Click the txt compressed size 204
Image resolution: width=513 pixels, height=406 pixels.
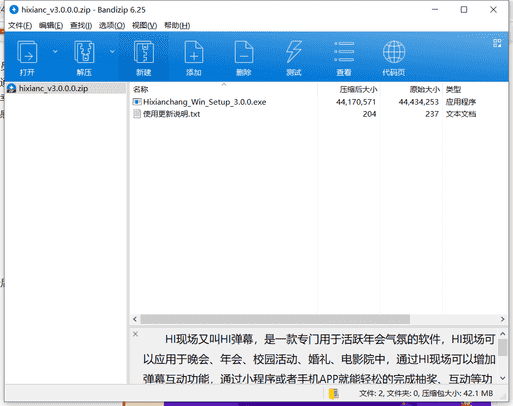coord(369,114)
